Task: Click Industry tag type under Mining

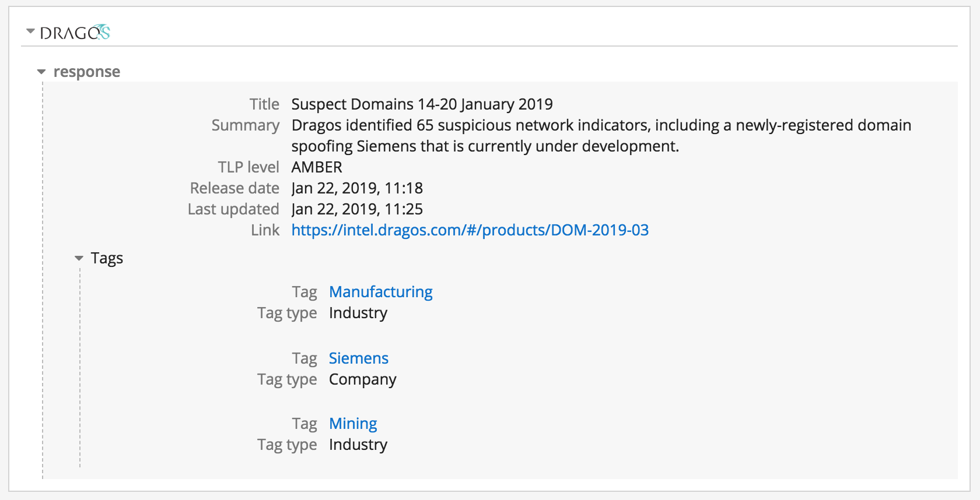Action: tap(358, 445)
